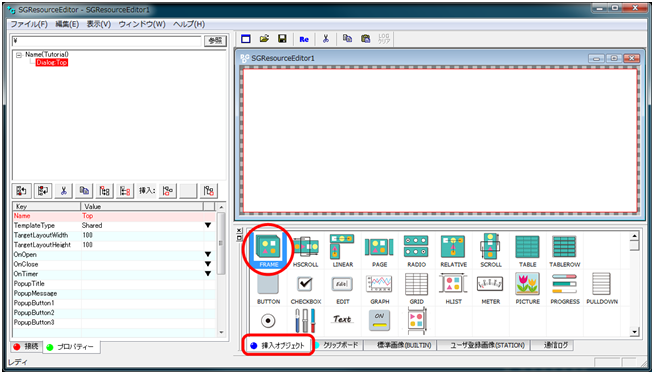Screen dimensions: 654x374
Task: Click the blue Re toolbar button
Action: (x=304, y=39)
